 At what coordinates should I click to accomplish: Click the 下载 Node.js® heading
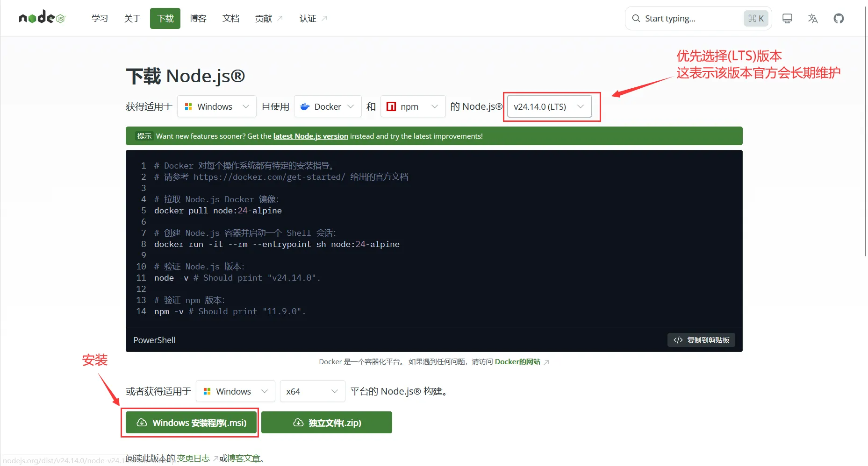[x=185, y=76]
